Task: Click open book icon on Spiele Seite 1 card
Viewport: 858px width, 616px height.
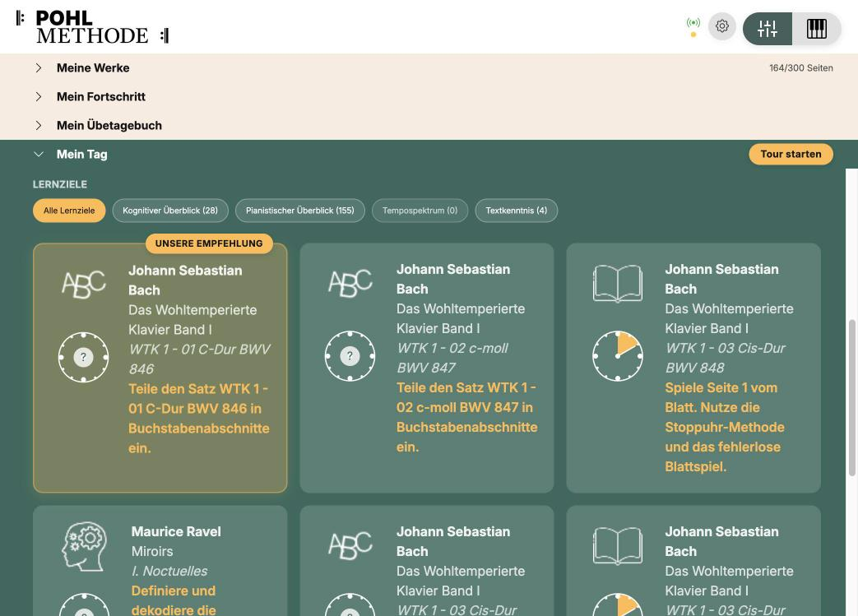Action: point(618,284)
